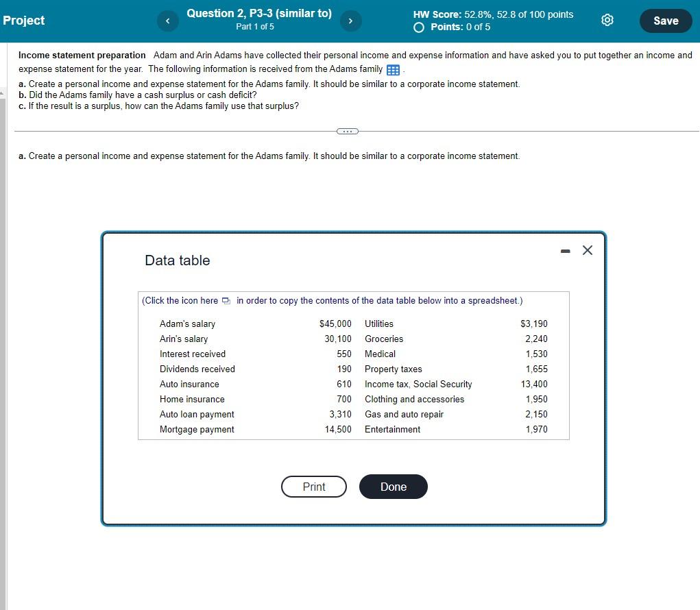
Task: Click the copy-to-spreadsheet icon in the note
Action: (226, 300)
